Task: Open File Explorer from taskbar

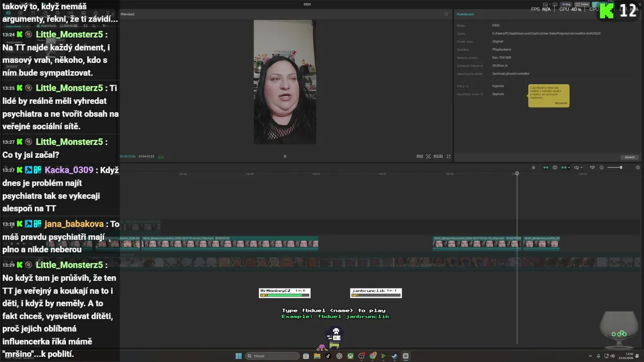Action: tap(317, 356)
